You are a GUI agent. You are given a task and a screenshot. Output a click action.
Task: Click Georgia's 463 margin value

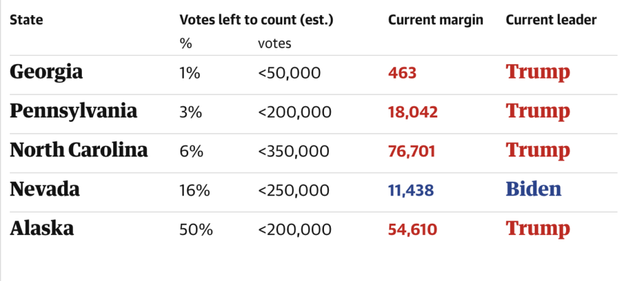click(x=402, y=73)
